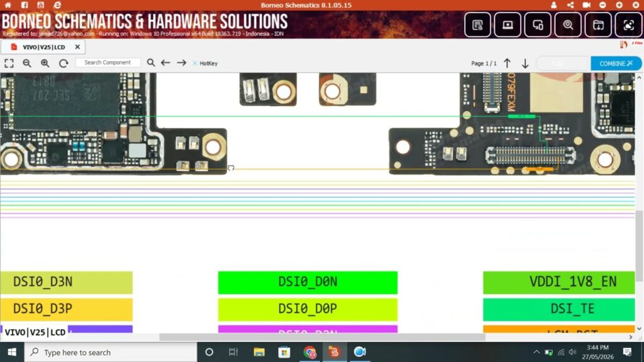Go to the next page with down arrow

[x=525, y=63]
